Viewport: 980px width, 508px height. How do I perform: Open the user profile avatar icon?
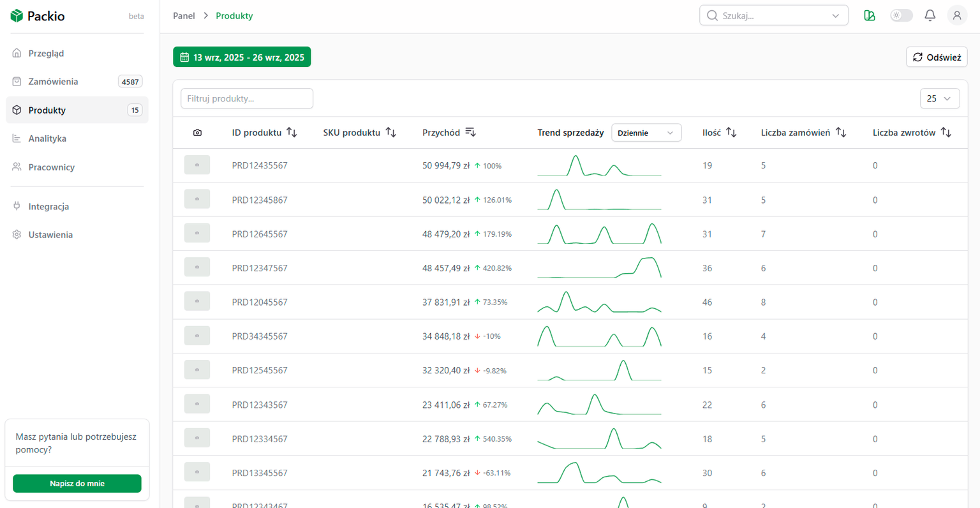(x=956, y=15)
